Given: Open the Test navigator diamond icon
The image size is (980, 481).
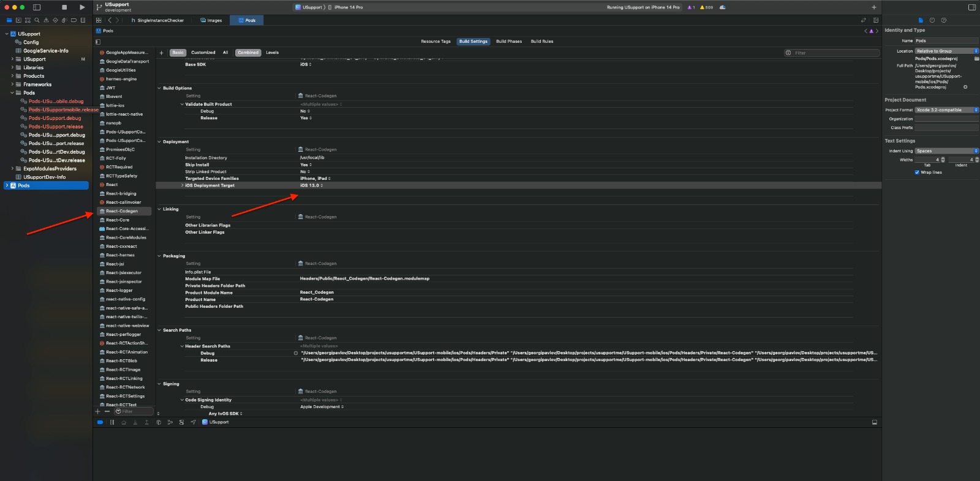Looking at the screenshot, I should point(55,20).
